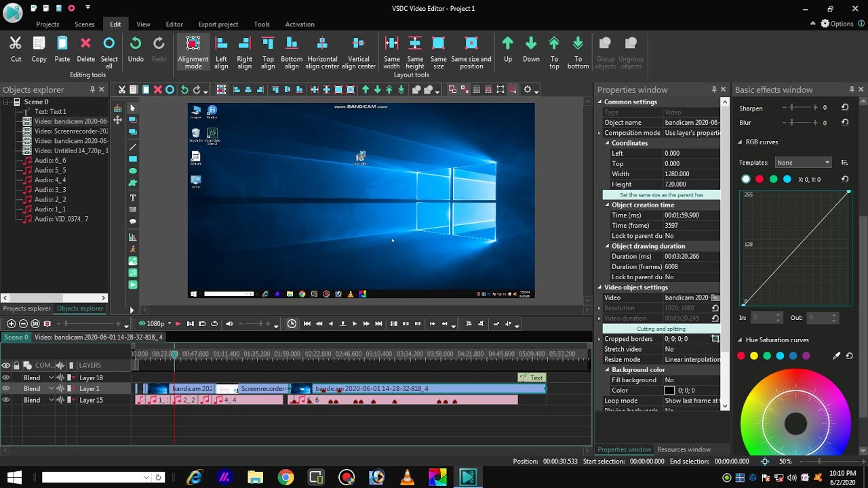Open the 1080p preview quality dropdown

click(155, 323)
